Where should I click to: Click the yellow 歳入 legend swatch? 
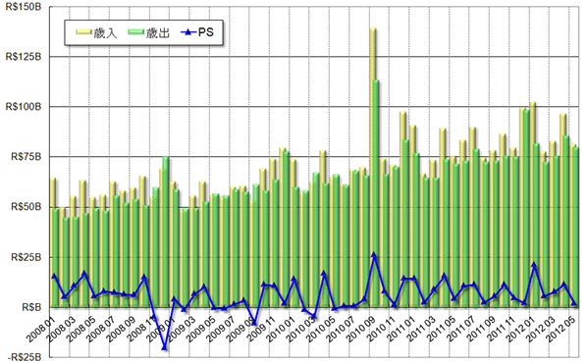pyautogui.click(x=83, y=32)
